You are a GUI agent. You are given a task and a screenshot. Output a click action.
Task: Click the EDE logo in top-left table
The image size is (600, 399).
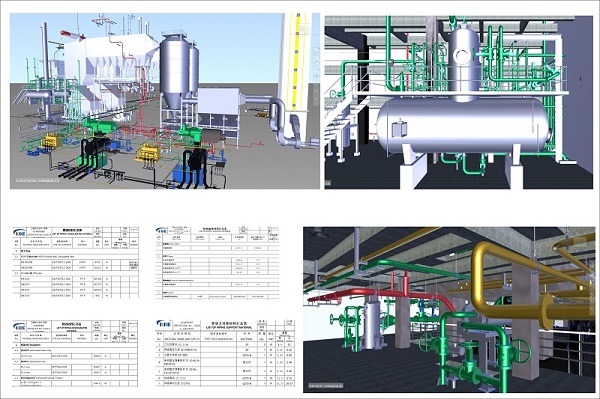pyautogui.click(x=20, y=232)
